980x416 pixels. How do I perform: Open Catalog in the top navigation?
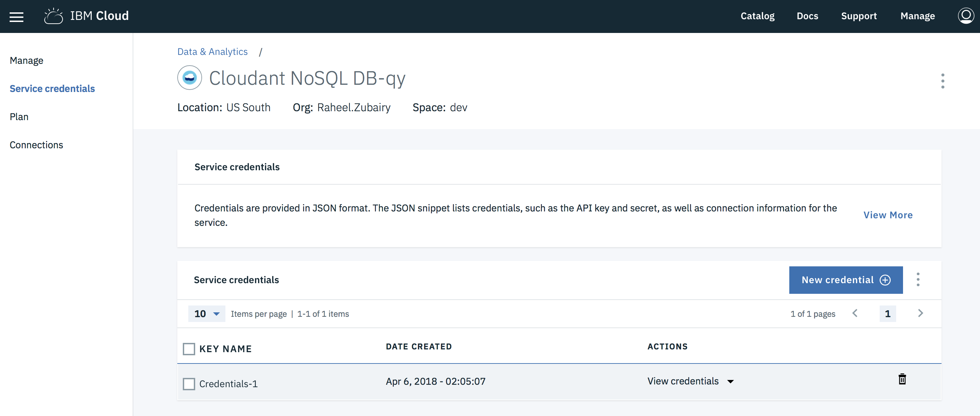[x=757, y=16]
